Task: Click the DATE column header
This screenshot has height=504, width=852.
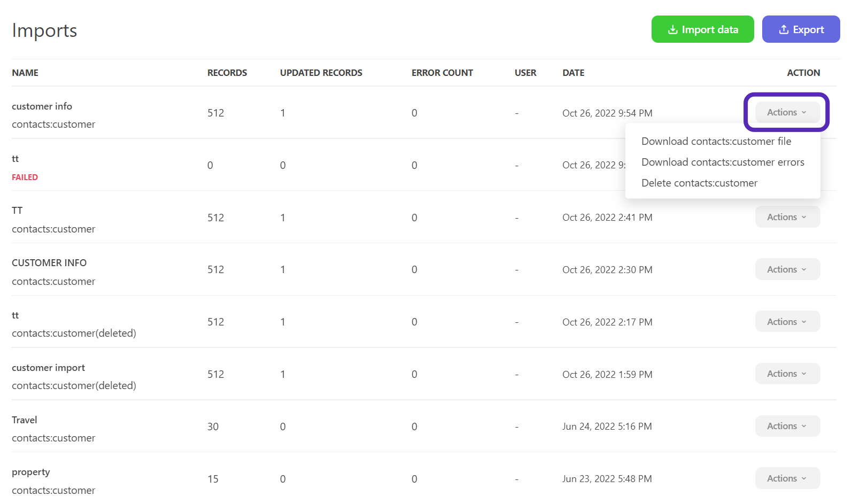Action: (573, 73)
